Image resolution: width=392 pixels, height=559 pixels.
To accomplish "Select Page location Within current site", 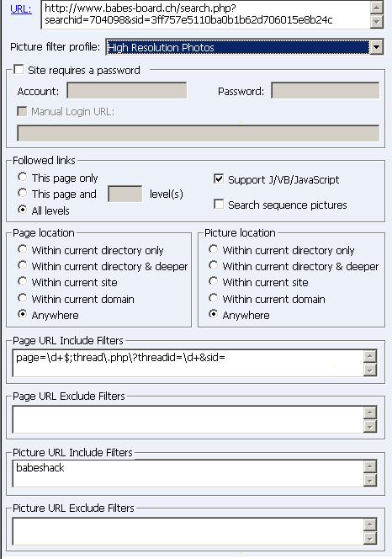I will 23,281.
